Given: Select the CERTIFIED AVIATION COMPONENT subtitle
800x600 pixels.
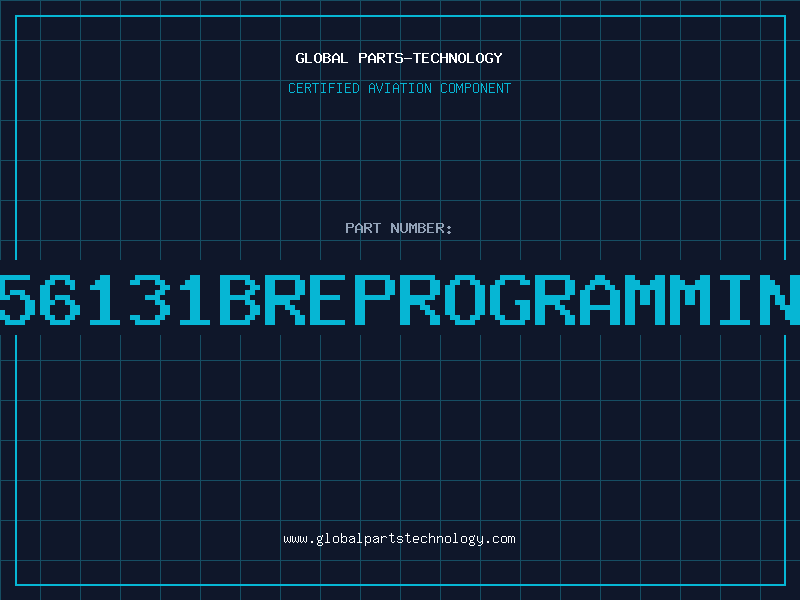Looking at the screenshot, I should 399,88.
